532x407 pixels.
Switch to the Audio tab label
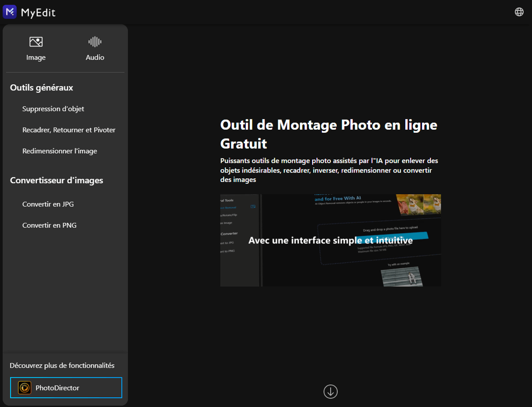tap(95, 57)
